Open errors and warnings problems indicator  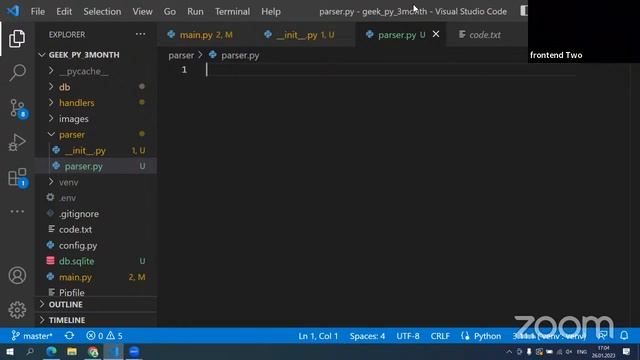tap(104, 336)
